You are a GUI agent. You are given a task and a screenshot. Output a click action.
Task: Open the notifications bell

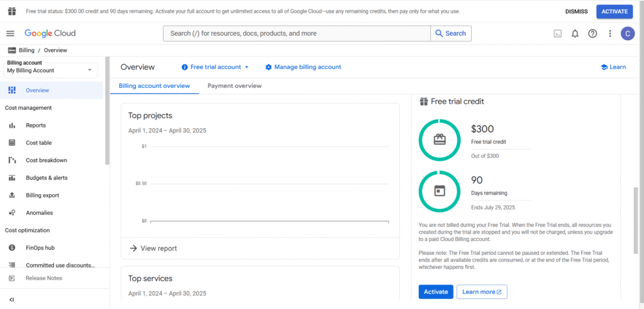[575, 34]
